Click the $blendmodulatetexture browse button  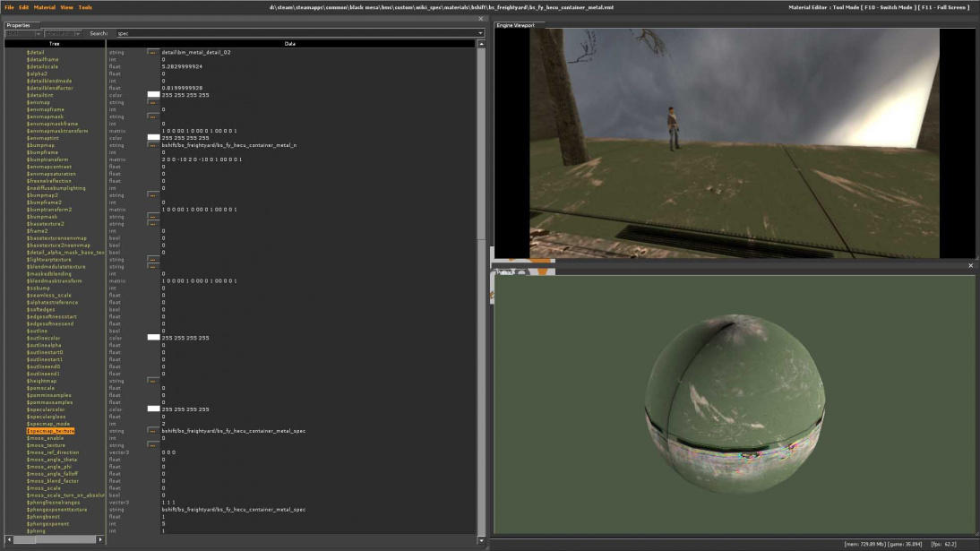click(152, 266)
